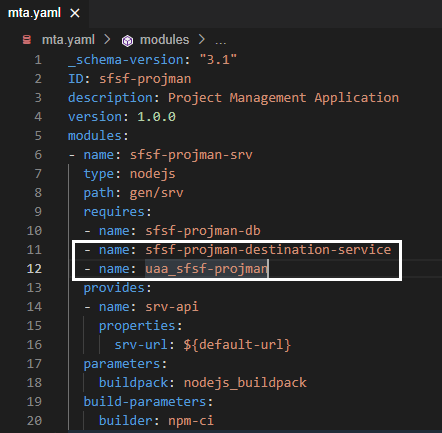This screenshot has height=433, width=442.
Task: Click the "3.1" schema version value
Action: 218,60
